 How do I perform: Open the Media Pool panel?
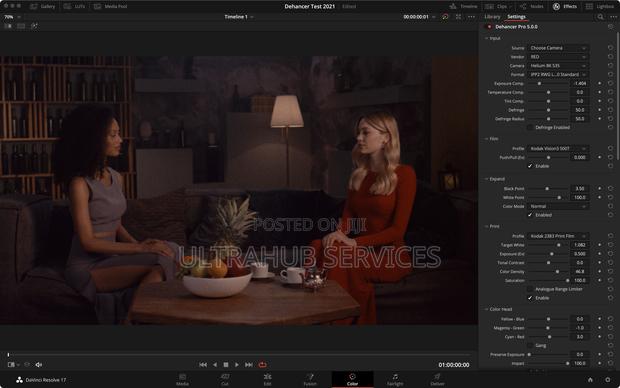point(111,6)
